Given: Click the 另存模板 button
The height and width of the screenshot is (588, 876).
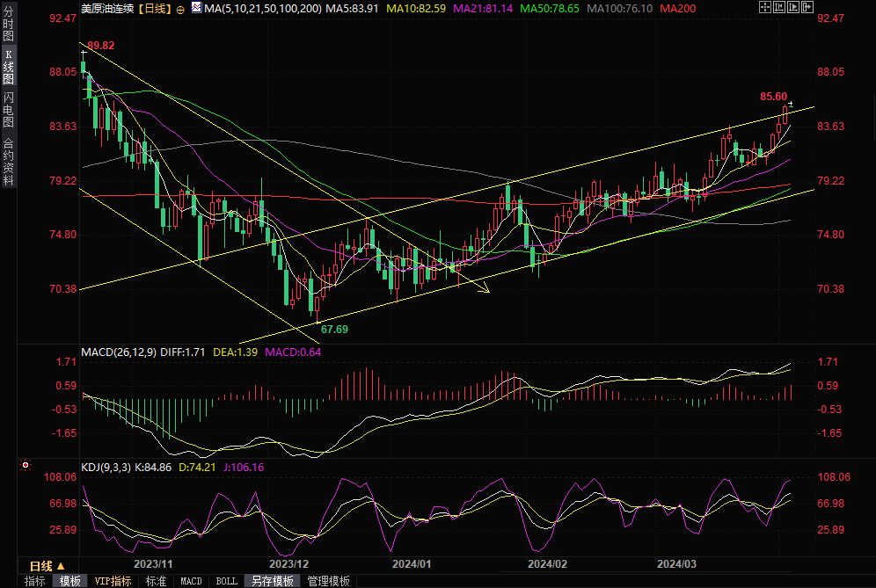Looking at the screenshot, I should tap(271, 581).
